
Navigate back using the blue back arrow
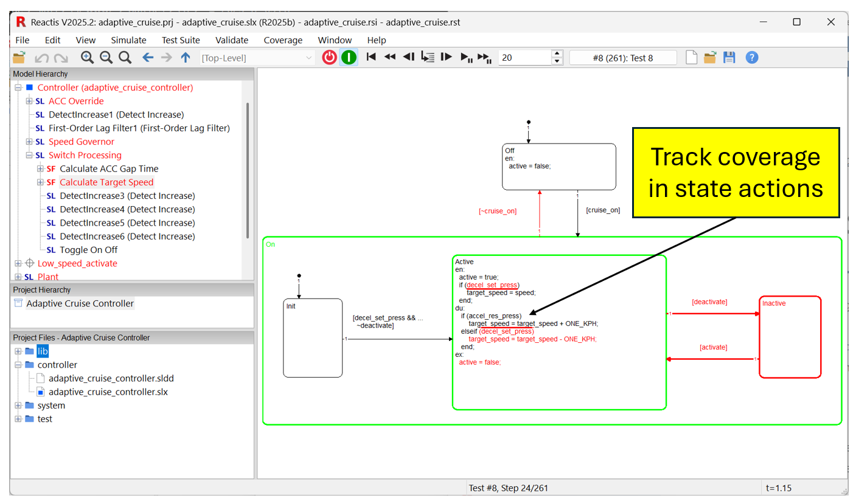point(147,57)
